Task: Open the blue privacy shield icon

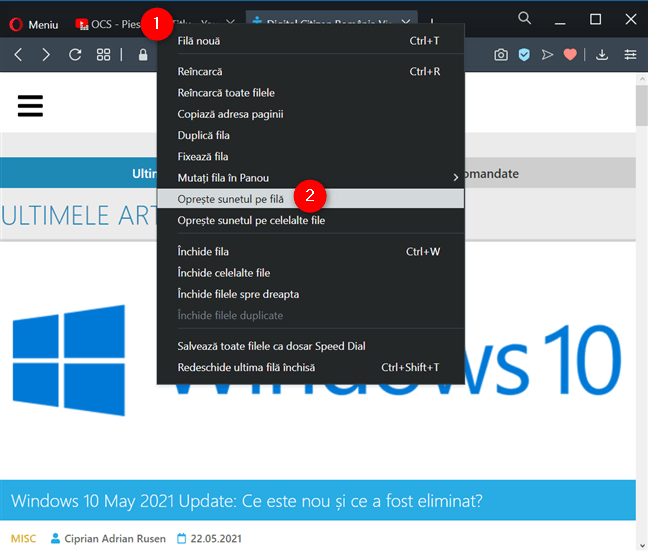Action: 524,55
